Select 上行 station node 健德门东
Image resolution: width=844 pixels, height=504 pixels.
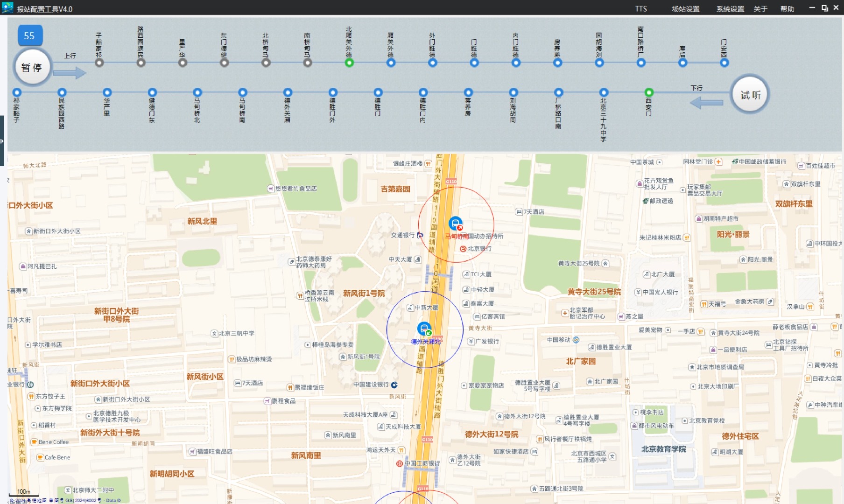[x=224, y=63]
